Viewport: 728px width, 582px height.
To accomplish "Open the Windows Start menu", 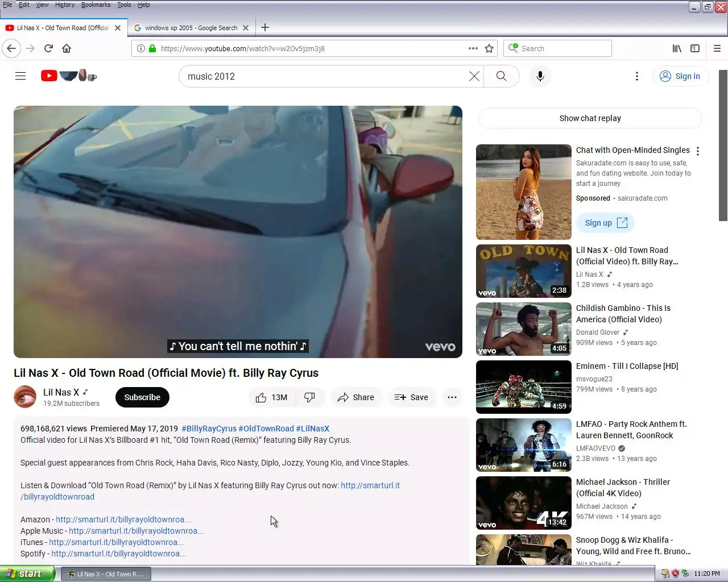I will 27,573.
